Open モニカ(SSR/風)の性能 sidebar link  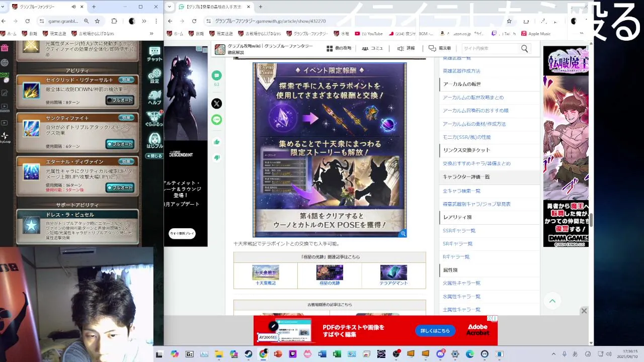466,137
